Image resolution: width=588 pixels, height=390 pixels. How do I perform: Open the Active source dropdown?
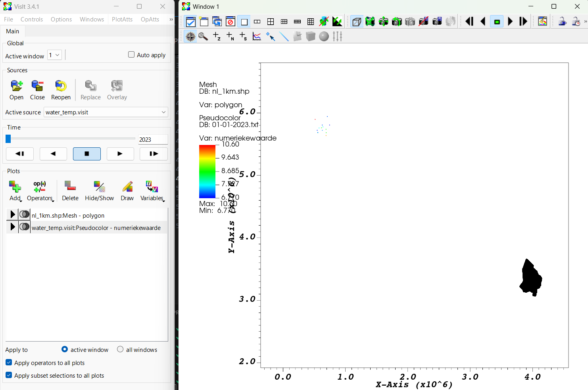pyautogui.click(x=106, y=112)
